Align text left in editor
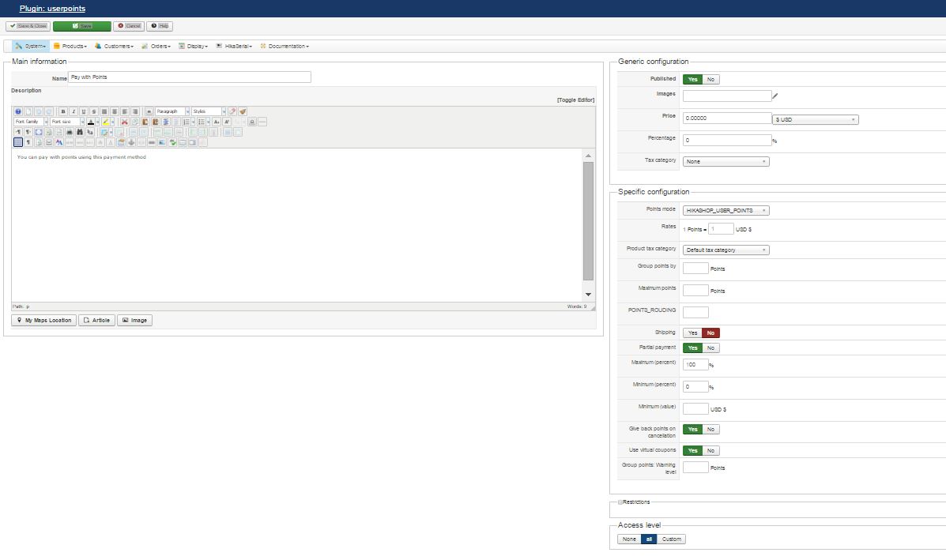The image size is (946, 560). pos(125,111)
